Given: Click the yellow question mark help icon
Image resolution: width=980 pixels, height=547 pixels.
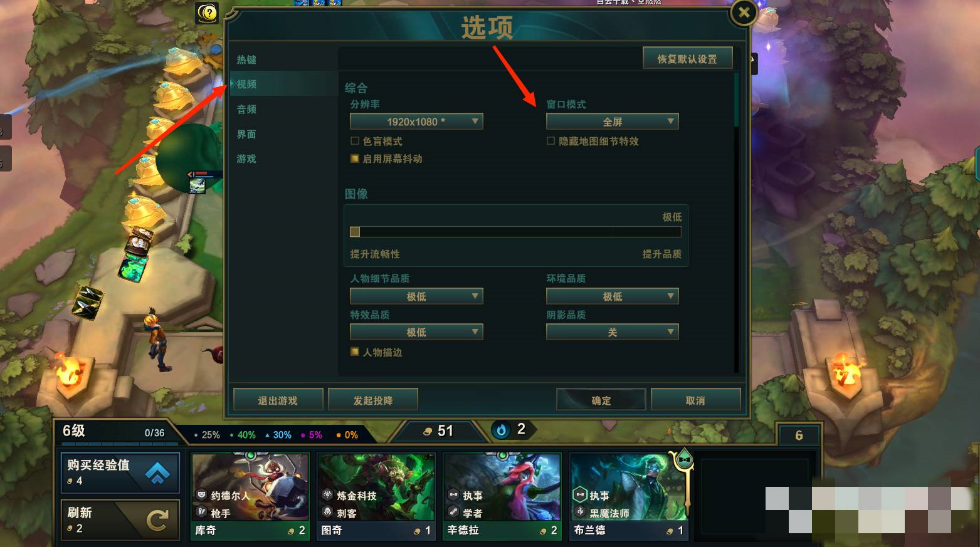Looking at the screenshot, I should (x=206, y=12).
